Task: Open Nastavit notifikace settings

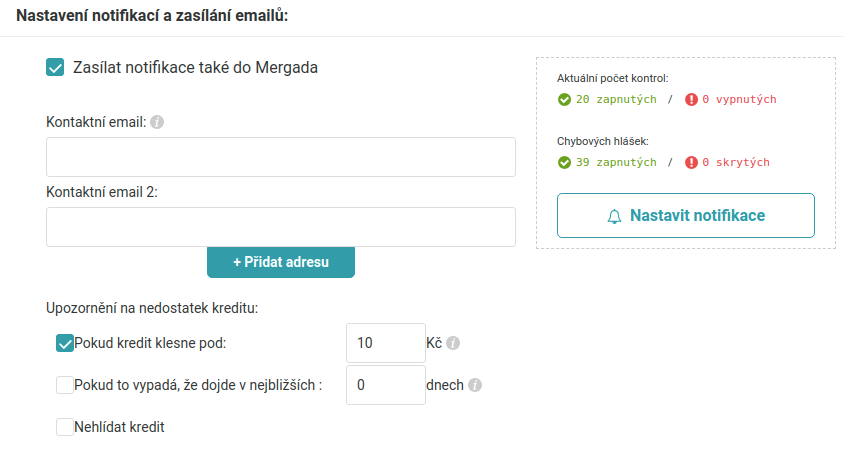Action: 686,215
